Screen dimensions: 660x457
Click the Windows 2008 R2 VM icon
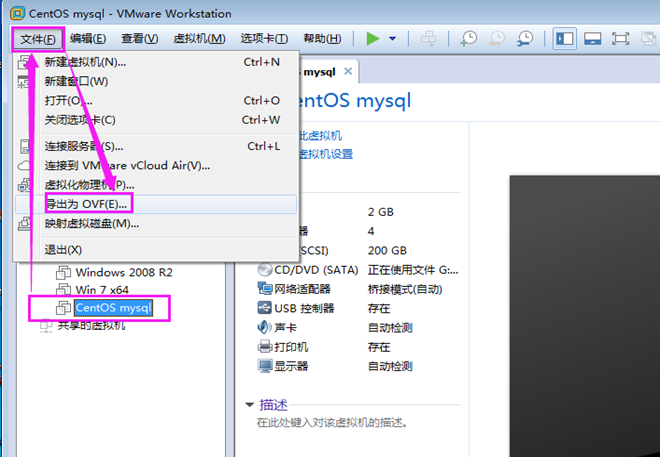click(x=63, y=273)
